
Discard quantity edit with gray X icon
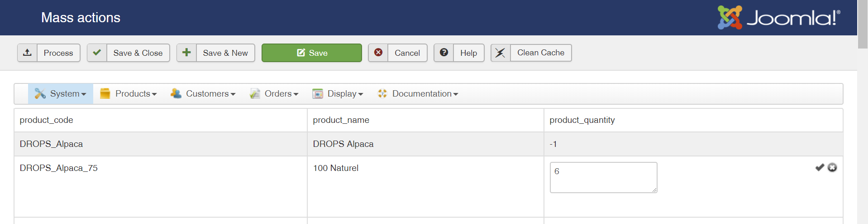pos(832,167)
